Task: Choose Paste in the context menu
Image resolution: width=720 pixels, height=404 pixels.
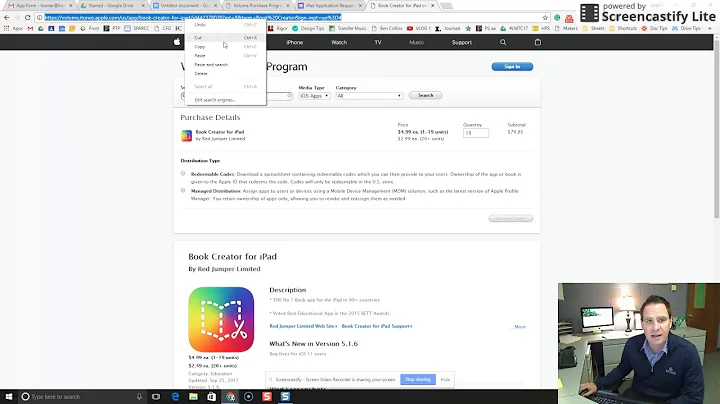Action: pyautogui.click(x=225, y=56)
